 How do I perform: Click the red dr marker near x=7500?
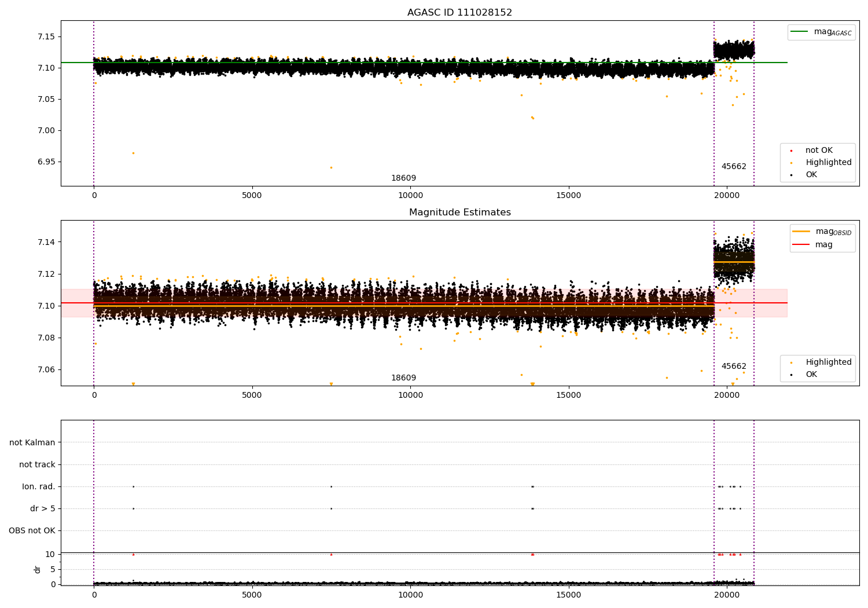(x=331, y=554)
